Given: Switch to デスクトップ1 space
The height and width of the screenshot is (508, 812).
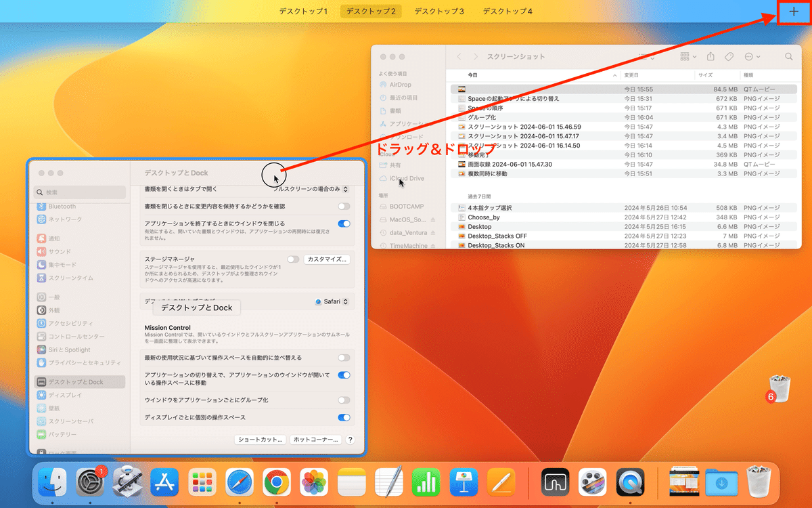Looking at the screenshot, I should click(x=303, y=12).
